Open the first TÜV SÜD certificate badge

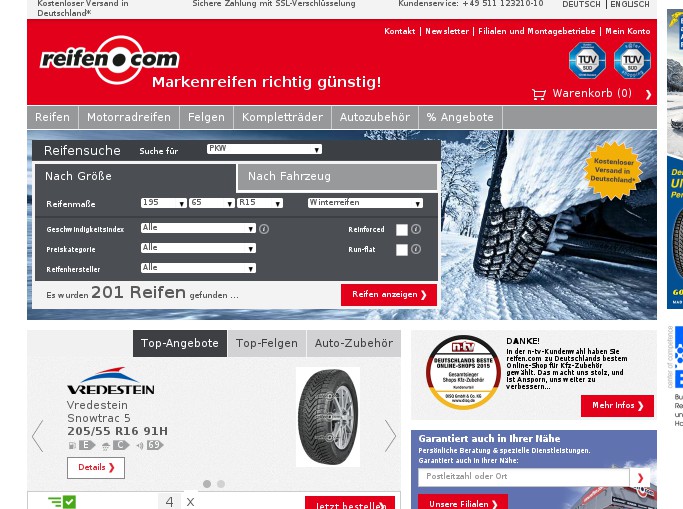pyautogui.click(x=587, y=61)
